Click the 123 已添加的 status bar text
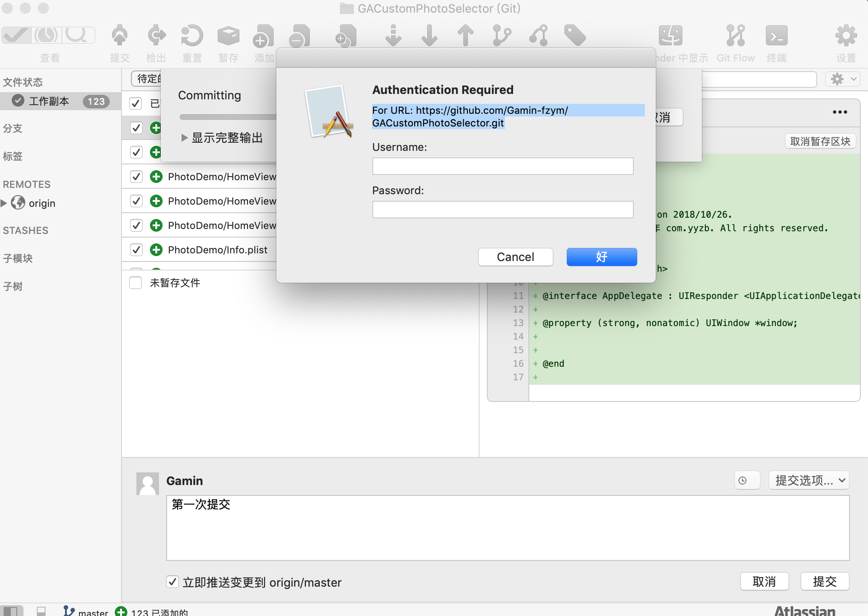The image size is (868, 616). pyautogui.click(x=159, y=612)
